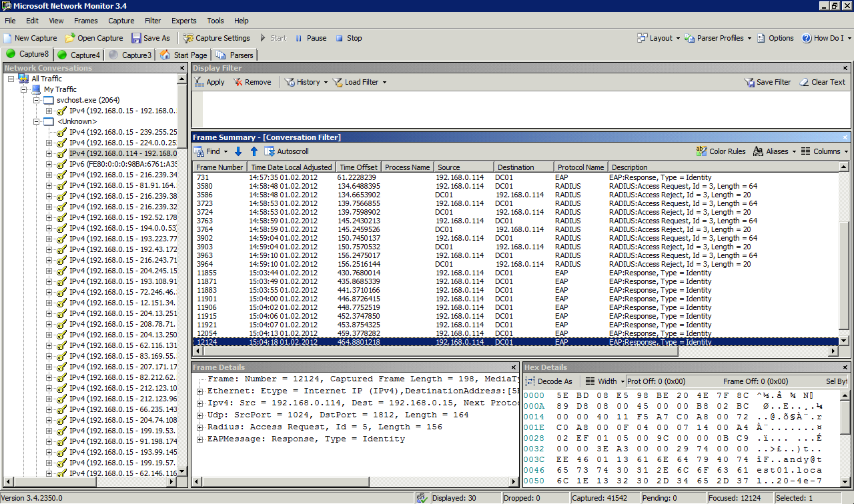The width and height of the screenshot is (854, 504).
Task: Open Color Rules for frames
Action: point(721,151)
